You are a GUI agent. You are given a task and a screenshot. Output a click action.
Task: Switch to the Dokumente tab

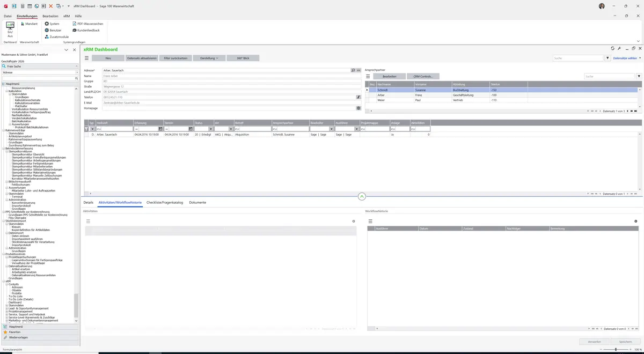tap(197, 203)
